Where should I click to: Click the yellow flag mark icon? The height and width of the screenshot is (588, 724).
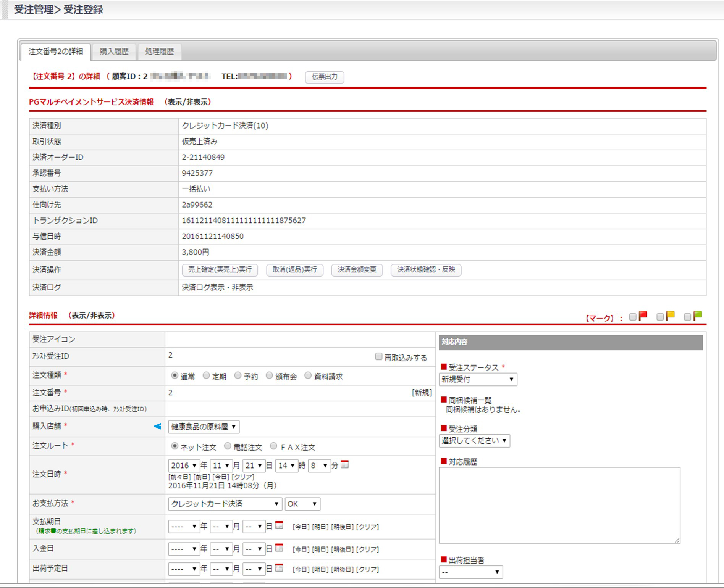(670, 316)
